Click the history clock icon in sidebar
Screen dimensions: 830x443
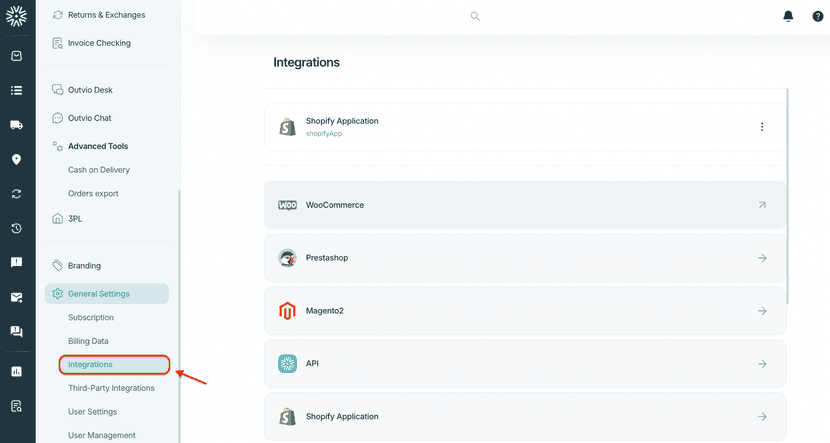(x=17, y=228)
